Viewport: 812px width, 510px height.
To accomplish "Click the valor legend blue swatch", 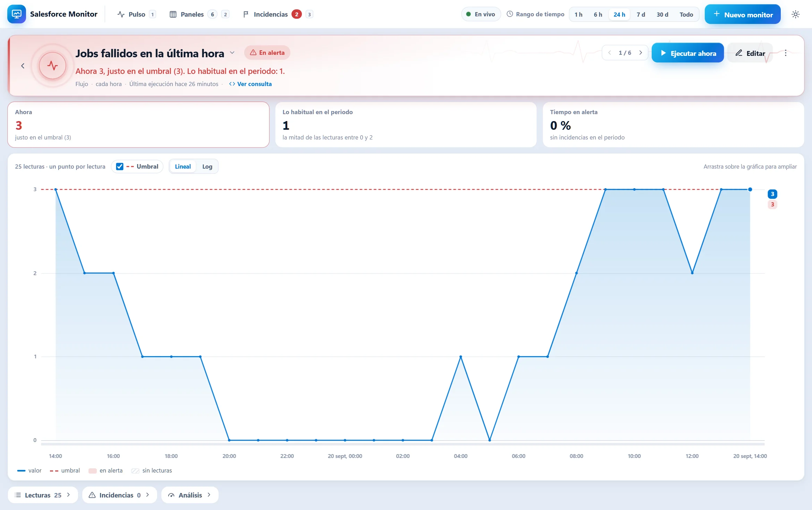I will (21, 471).
